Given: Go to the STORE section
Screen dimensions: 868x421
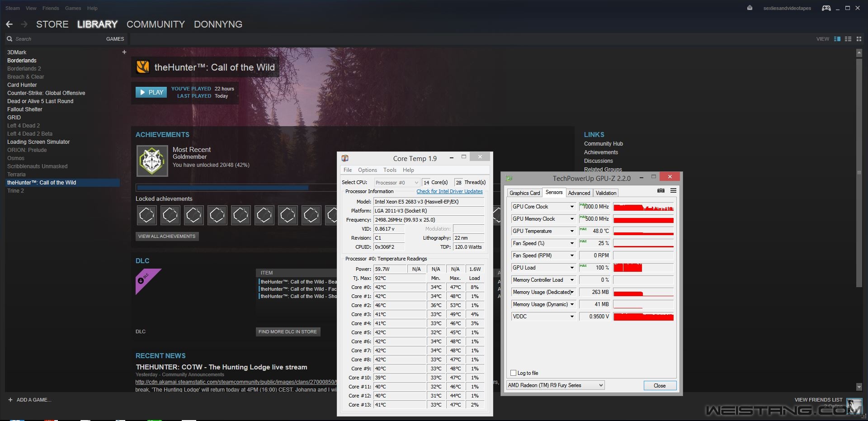Looking at the screenshot, I should coord(52,24).
